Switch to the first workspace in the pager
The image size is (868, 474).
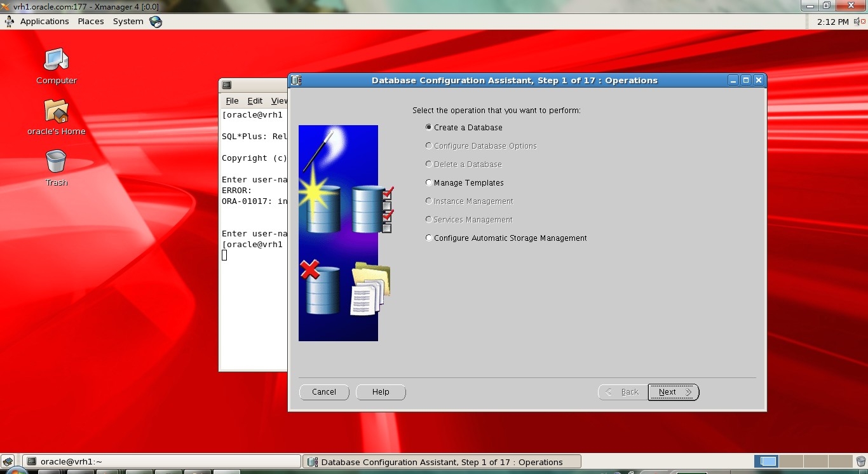click(768, 462)
